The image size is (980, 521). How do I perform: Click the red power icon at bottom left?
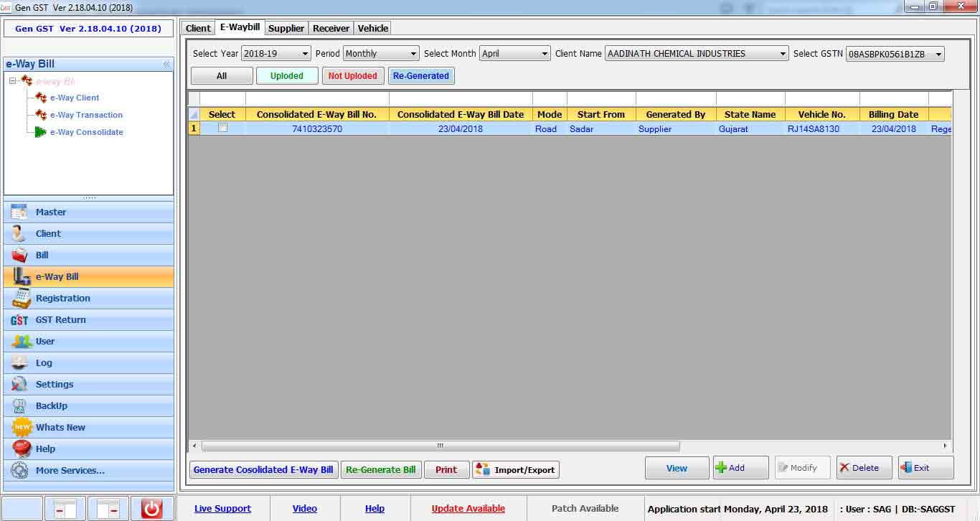click(151, 508)
